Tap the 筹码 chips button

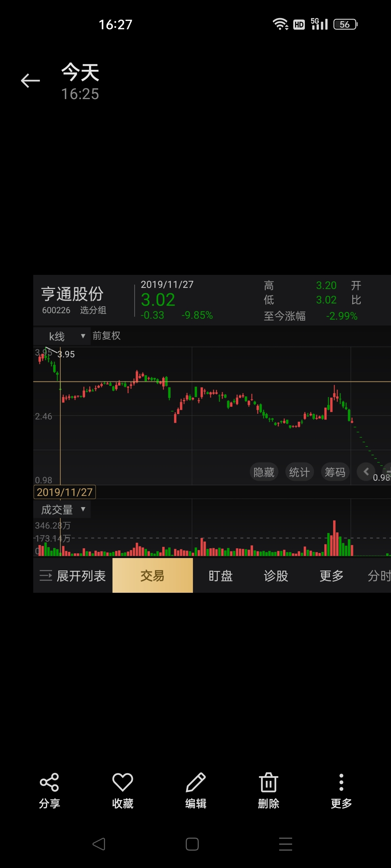(335, 472)
